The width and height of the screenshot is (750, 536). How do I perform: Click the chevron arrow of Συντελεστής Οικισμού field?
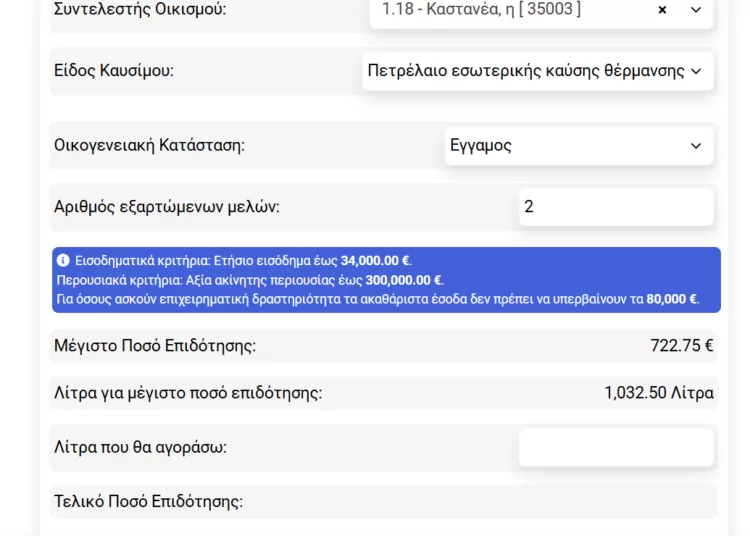coord(696,10)
